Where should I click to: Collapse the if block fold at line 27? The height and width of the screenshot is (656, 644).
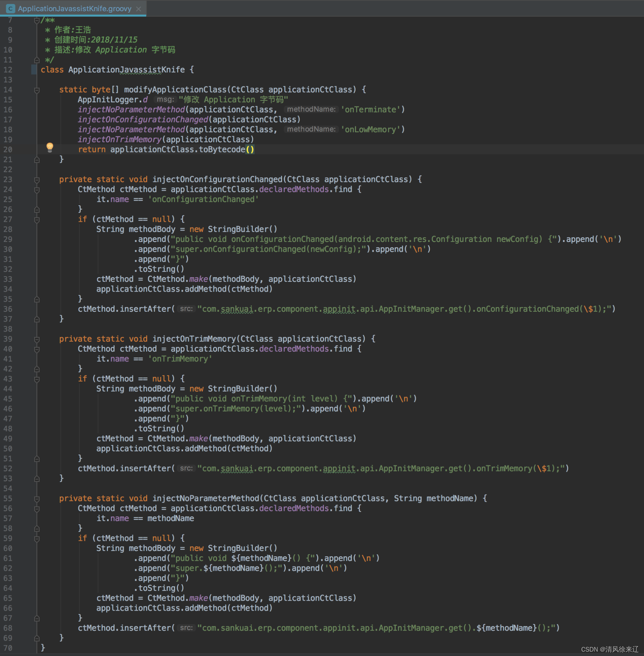tap(37, 219)
